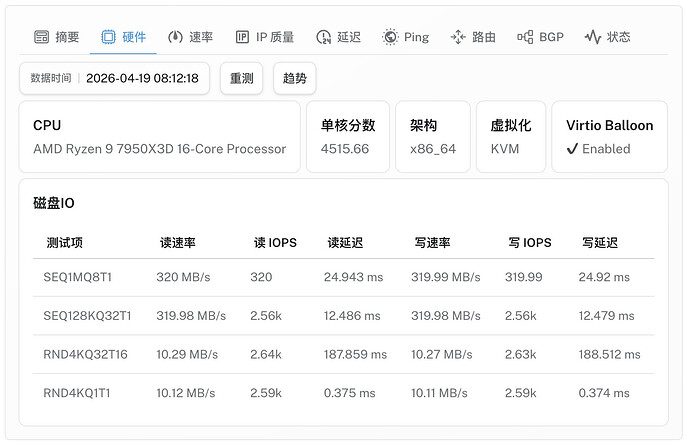Open the Ping tab
690x443 pixels.
point(405,37)
